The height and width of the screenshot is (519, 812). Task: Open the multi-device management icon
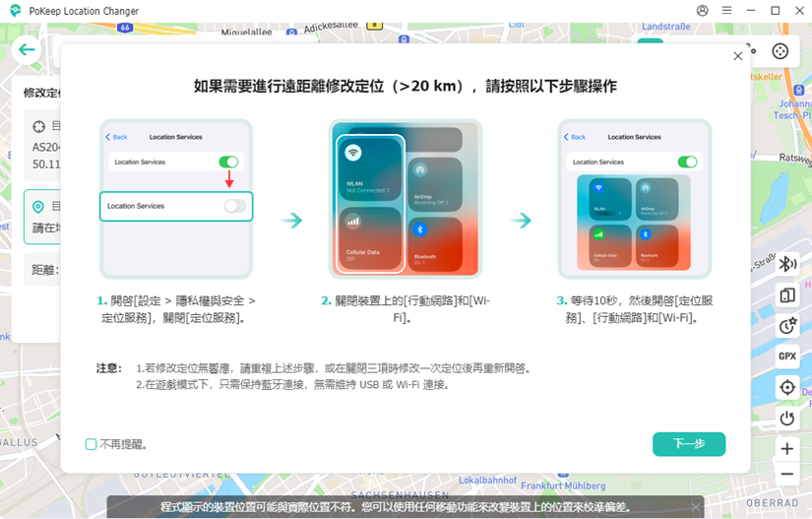(x=787, y=295)
